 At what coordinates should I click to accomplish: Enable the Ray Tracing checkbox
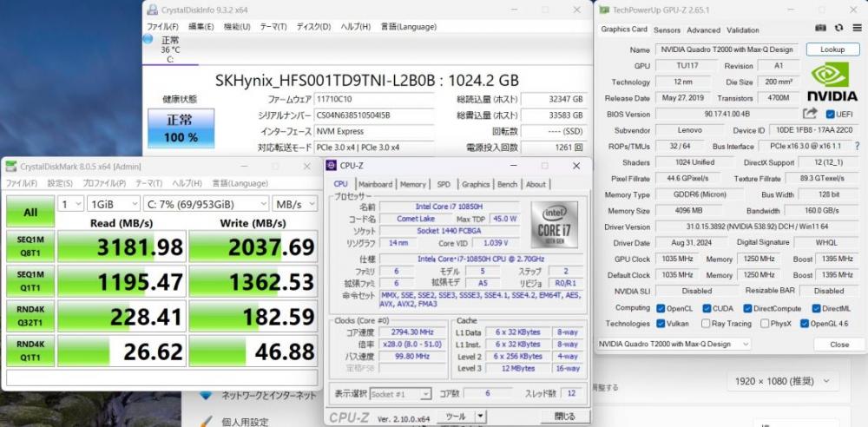click(706, 324)
